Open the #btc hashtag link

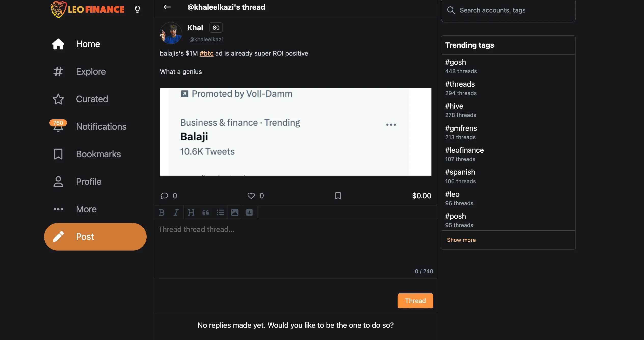[206, 53]
